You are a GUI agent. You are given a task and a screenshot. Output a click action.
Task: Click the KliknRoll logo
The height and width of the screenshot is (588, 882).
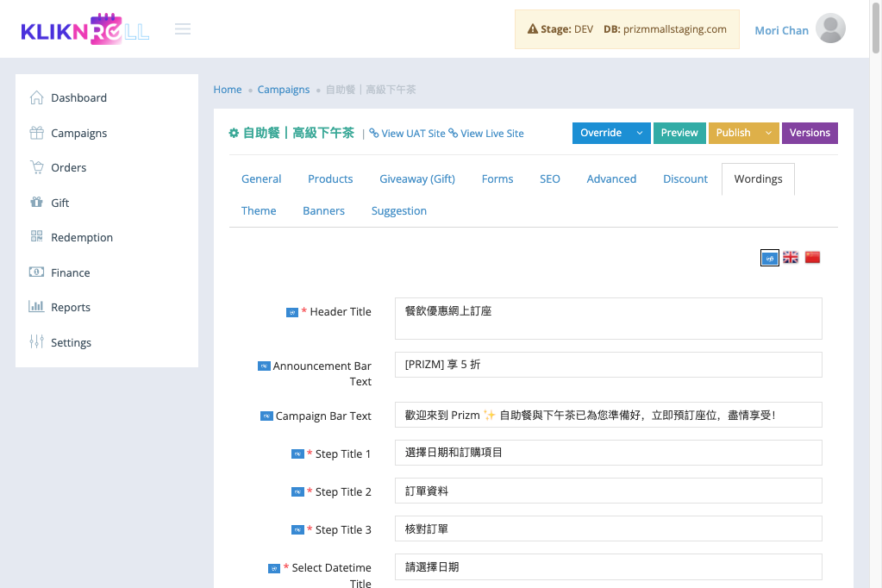pyautogui.click(x=85, y=28)
